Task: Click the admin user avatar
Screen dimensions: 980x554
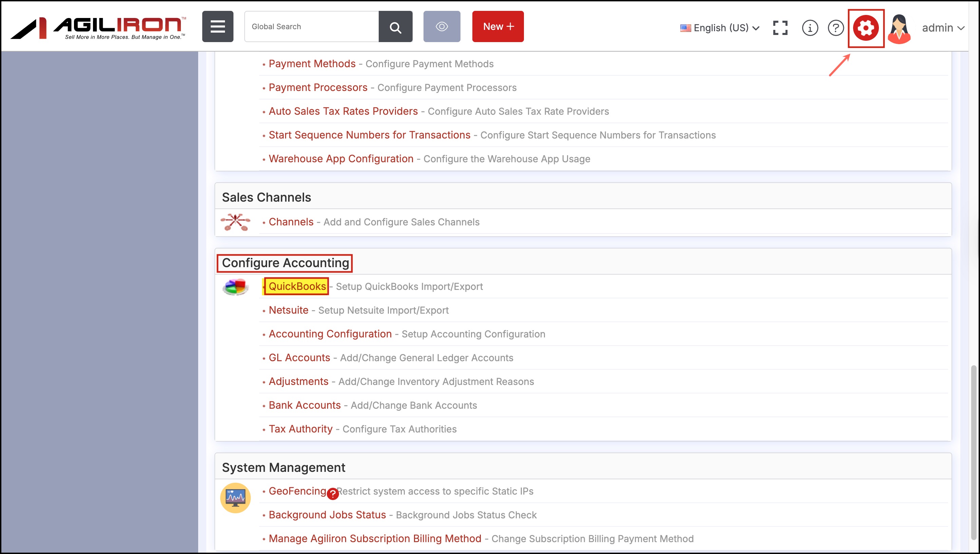Action: tap(899, 29)
